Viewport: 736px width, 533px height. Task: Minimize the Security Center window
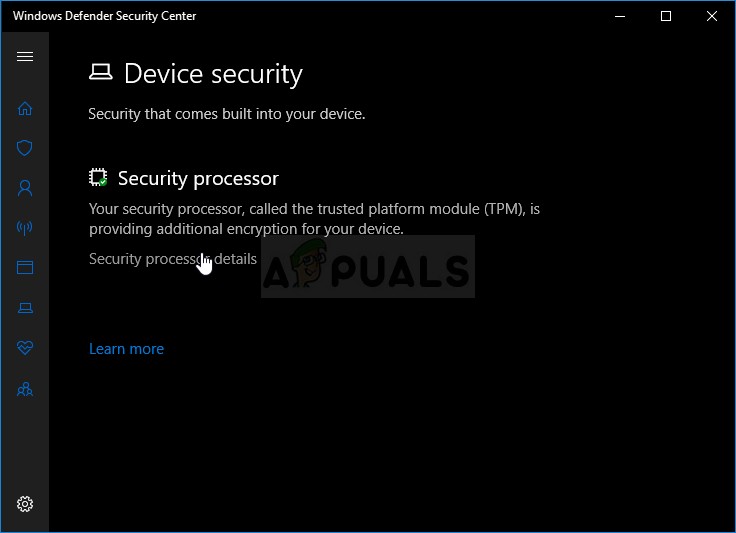pos(620,16)
